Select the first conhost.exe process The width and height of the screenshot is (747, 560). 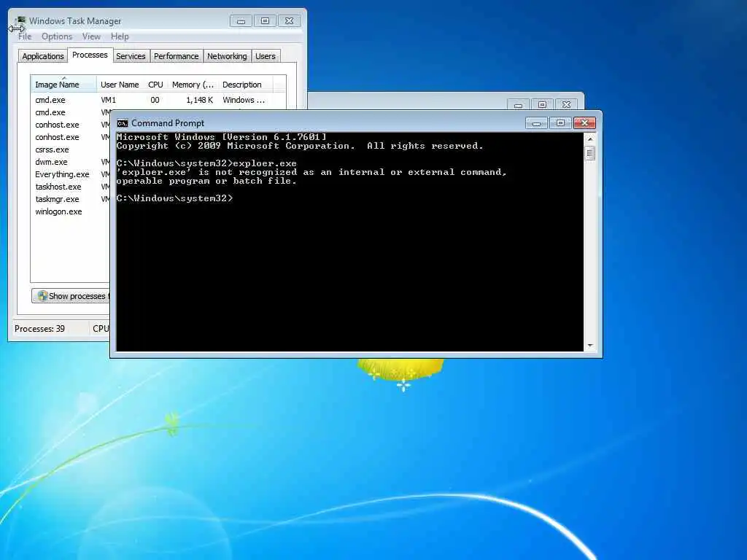[x=71, y=125]
